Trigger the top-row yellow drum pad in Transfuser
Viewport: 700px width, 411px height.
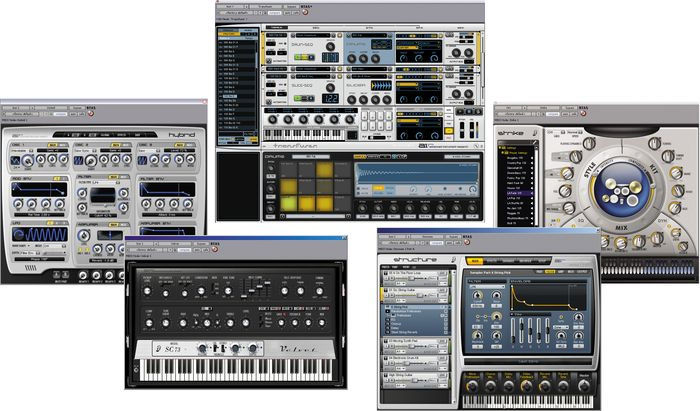(325, 170)
